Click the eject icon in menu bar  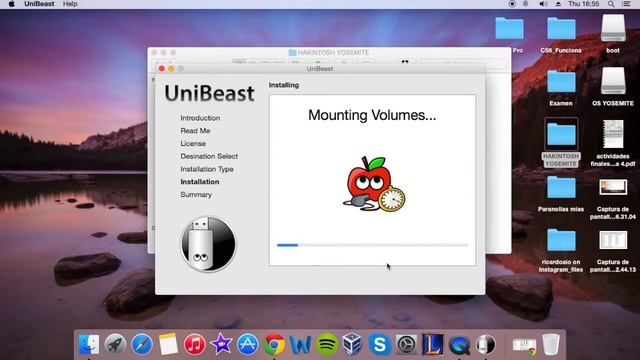[558, 4]
